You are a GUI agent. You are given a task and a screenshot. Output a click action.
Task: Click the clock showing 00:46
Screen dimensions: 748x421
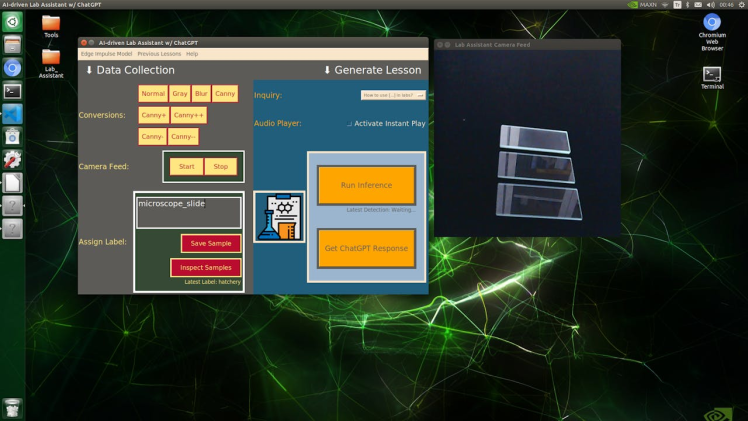click(x=727, y=5)
